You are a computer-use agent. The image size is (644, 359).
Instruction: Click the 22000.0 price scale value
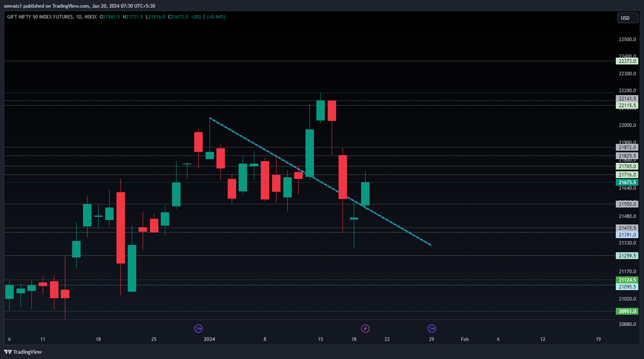click(x=627, y=125)
